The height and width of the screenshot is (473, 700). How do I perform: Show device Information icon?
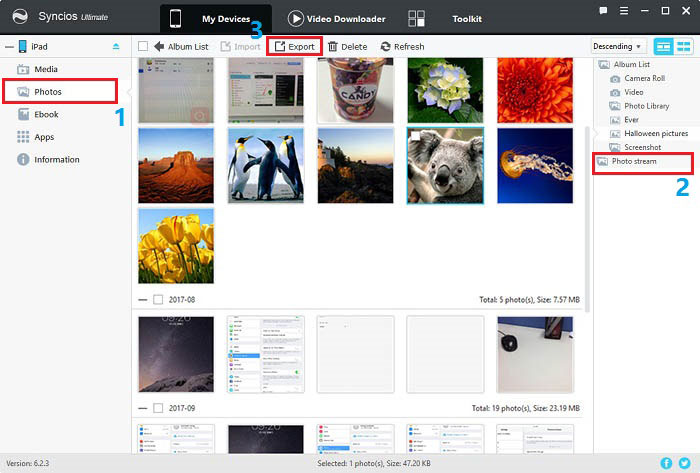[23, 159]
